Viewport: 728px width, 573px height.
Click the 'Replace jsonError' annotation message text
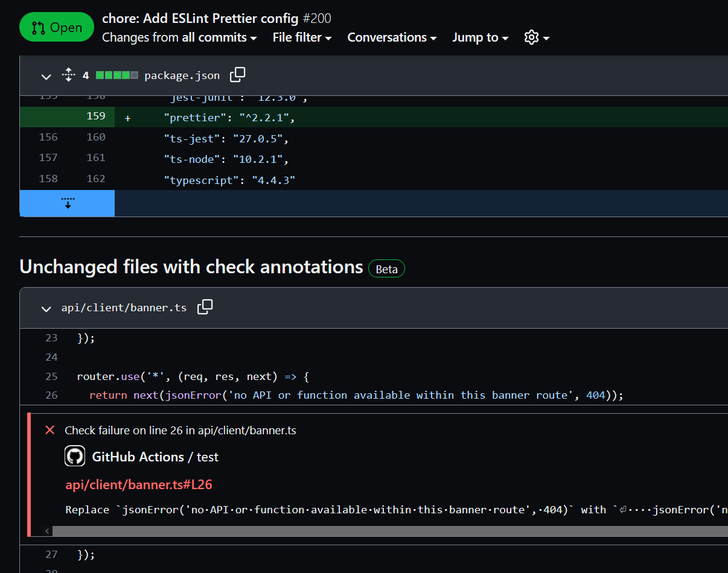coord(397,510)
